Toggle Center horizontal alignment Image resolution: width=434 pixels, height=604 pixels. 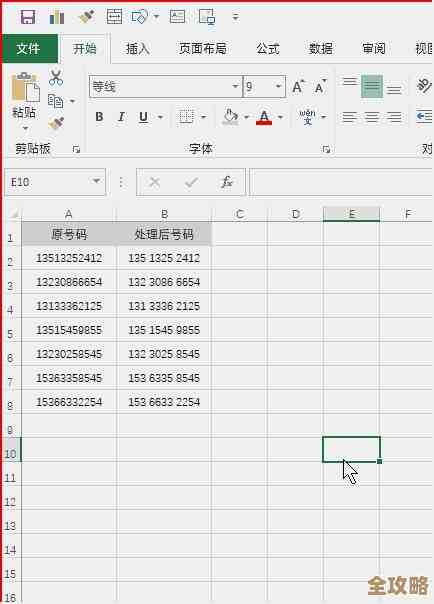coord(372,117)
